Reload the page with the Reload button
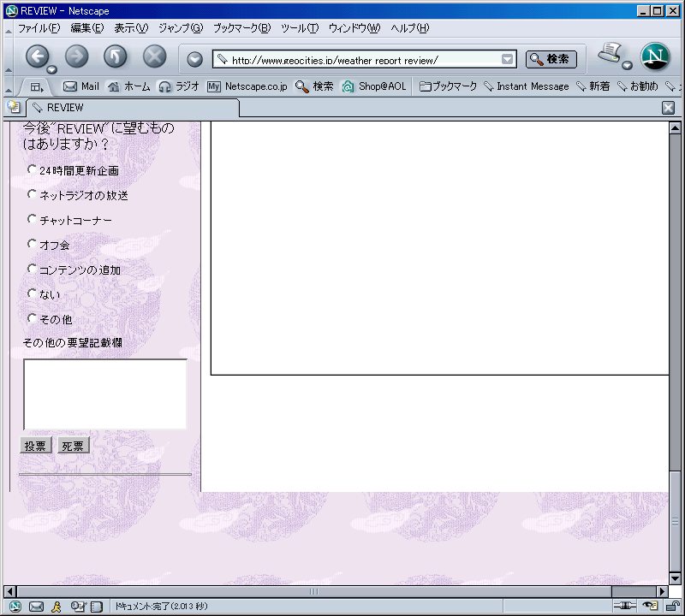The image size is (685, 616). [x=116, y=56]
